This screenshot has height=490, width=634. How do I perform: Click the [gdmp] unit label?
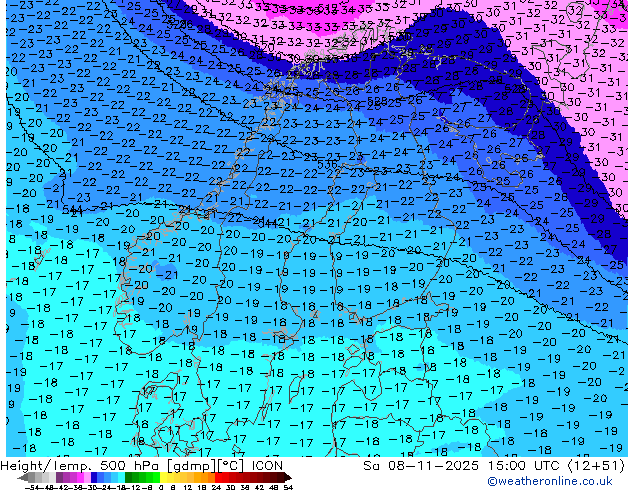(x=192, y=466)
